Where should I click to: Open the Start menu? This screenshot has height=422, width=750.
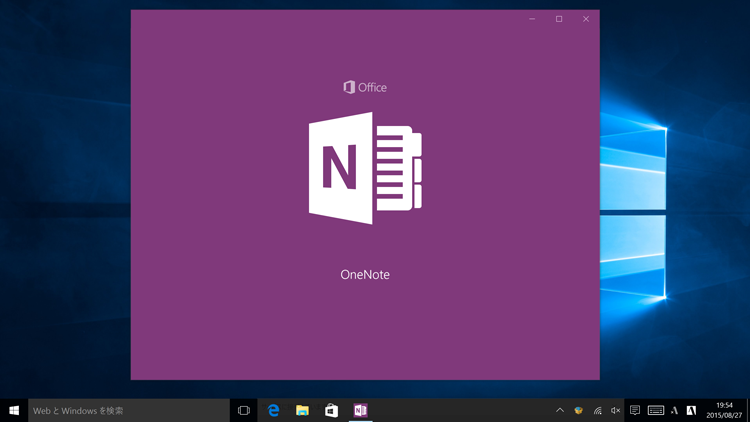click(14, 410)
